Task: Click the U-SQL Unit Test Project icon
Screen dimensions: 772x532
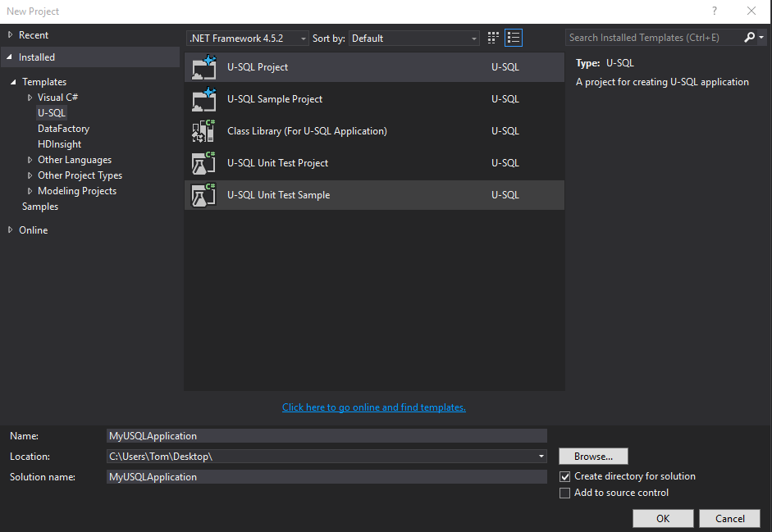Action: (203, 163)
